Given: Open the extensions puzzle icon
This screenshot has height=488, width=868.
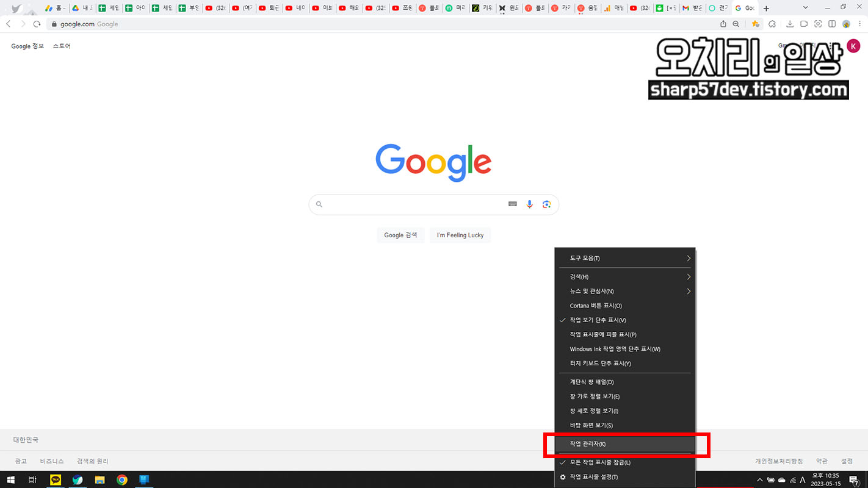Looking at the screenshot, I should [772, 24].
